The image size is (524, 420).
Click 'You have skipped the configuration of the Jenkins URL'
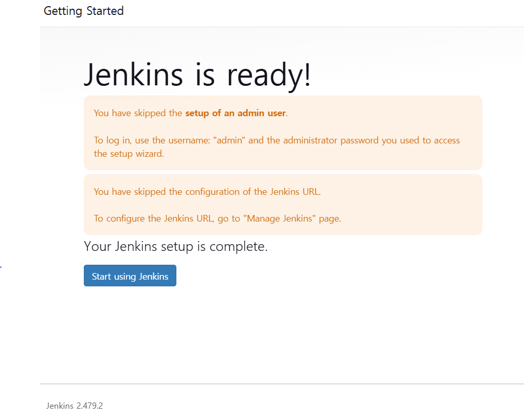click(207, 192)
